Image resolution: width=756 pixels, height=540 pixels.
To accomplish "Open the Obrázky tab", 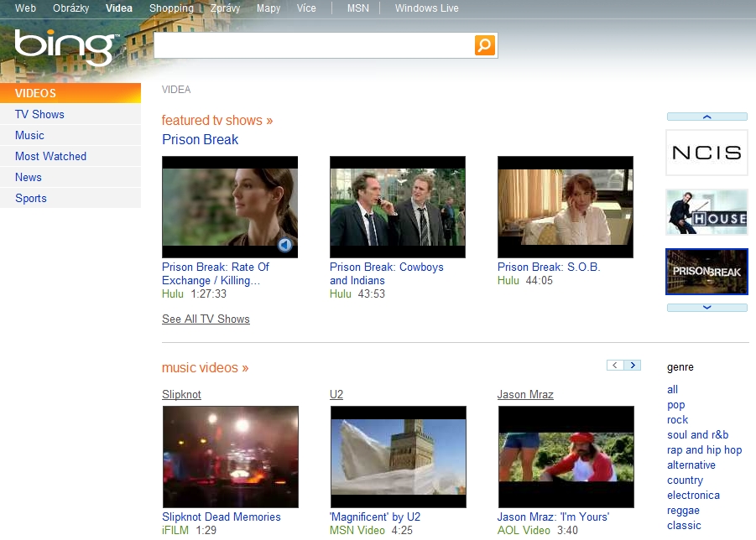I will [70, 8].
